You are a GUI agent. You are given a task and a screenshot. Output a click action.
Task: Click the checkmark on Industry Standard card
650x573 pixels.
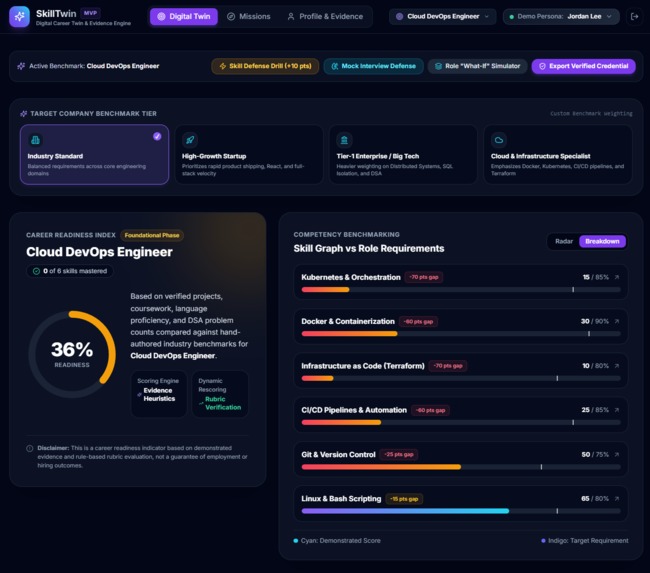tap(157, 136)
